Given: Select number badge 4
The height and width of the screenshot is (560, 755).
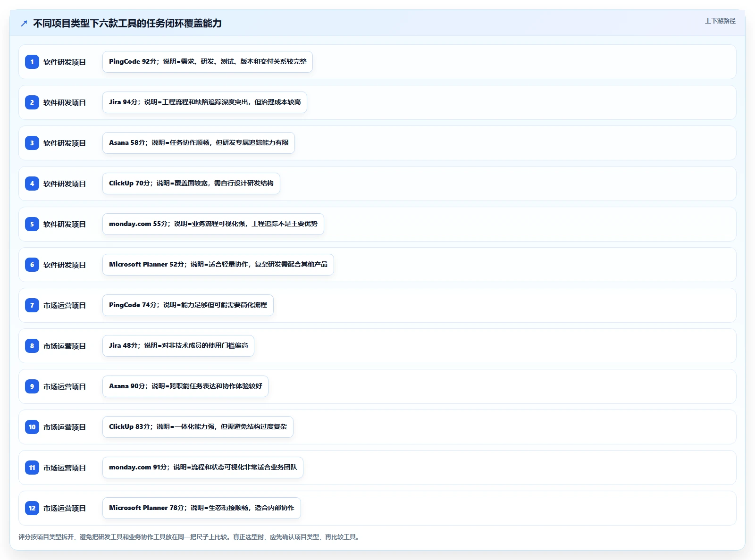Looking at the screenshot, I should pyautogui.click(x=32, y=184).
